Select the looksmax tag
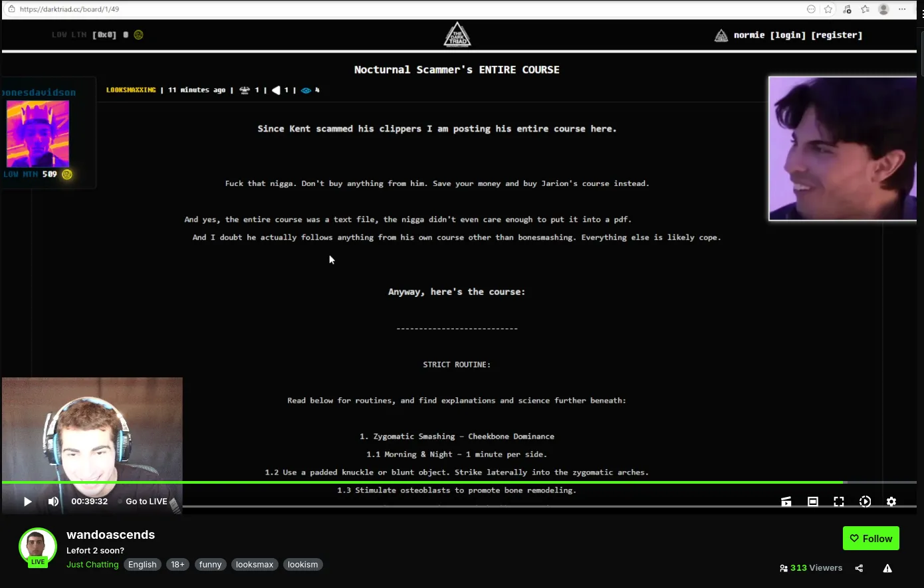924x588 pixels. coord(255,565)
